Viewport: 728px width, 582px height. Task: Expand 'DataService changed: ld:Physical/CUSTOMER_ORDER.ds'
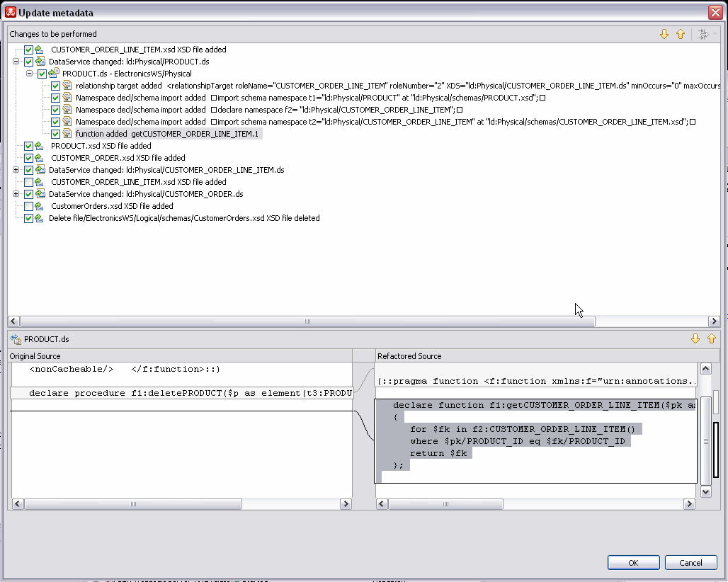16,194
